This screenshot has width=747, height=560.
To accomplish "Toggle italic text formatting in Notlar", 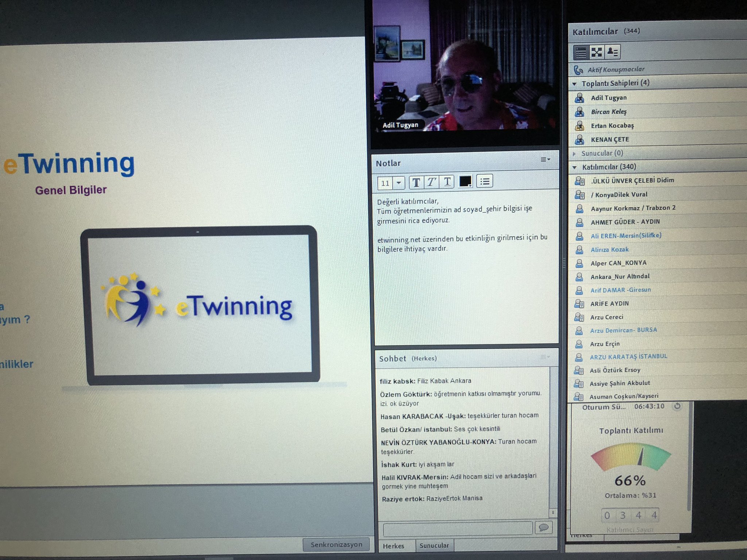I will coord(431,182).
